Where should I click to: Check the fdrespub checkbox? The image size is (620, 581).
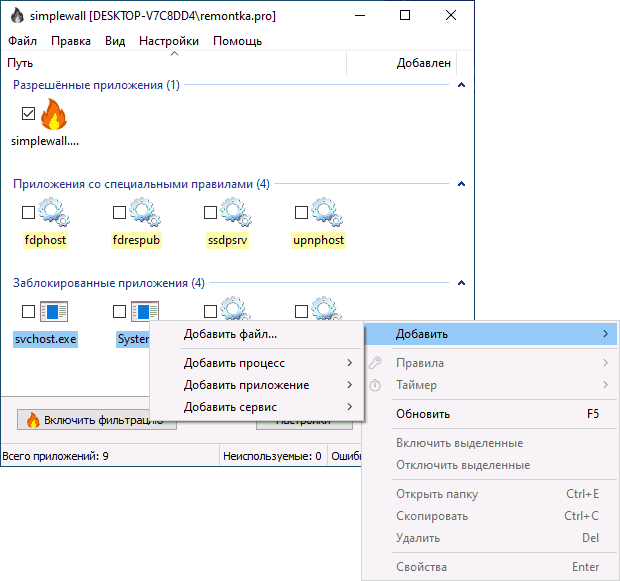119,212
